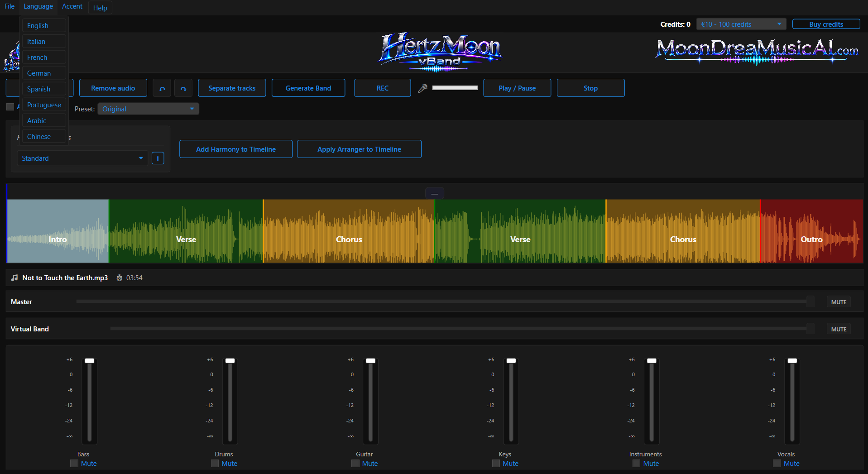
Task: Click the Credits: 0 counter
Action: click(x=675, y=24)
